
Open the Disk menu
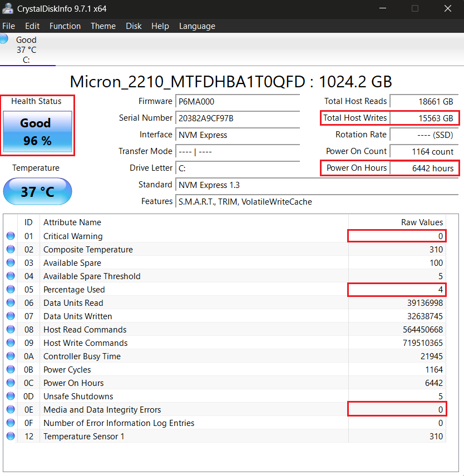pyautogui.click(x=134, y=26)
